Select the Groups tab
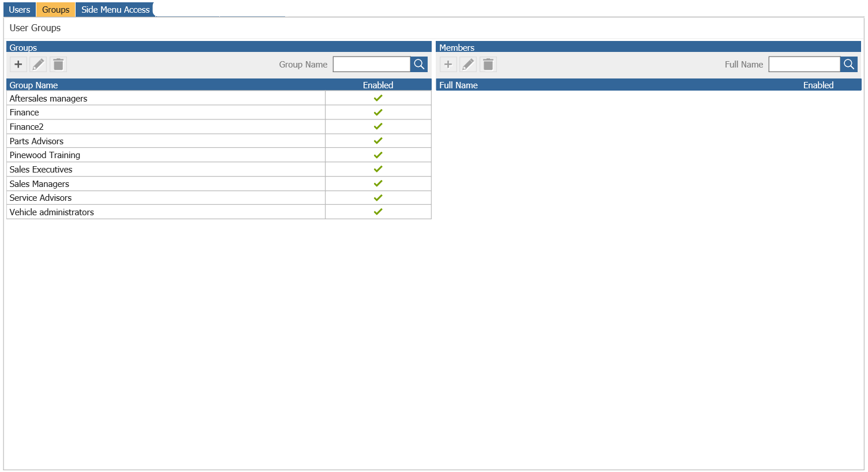The height and width of the screenshot is (472, 868). point(55,9)
